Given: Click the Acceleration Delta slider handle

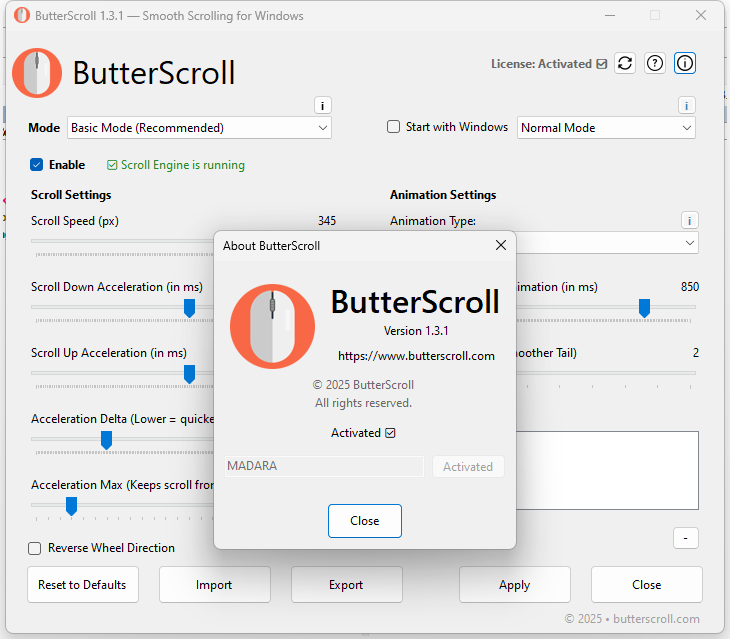Looking at the screenshot, I should [x=106, y=440].
